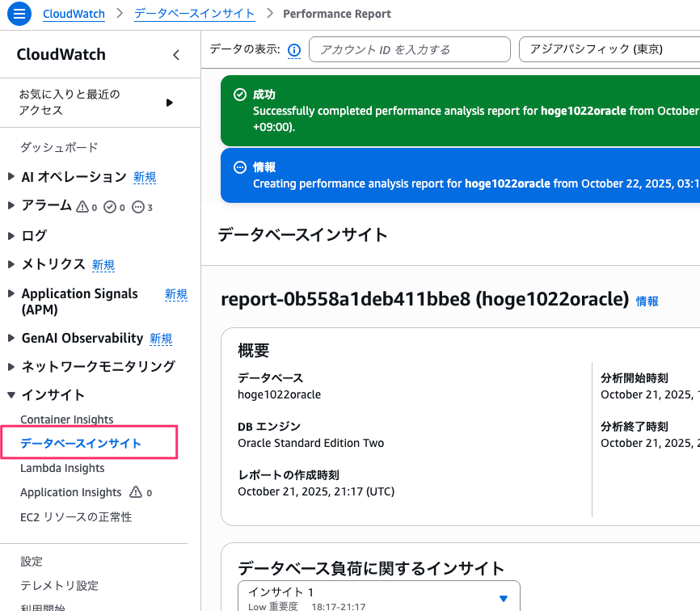Click the アカウント ID input field
This screenshot has height=611, width=700.
tap(409, 49)
